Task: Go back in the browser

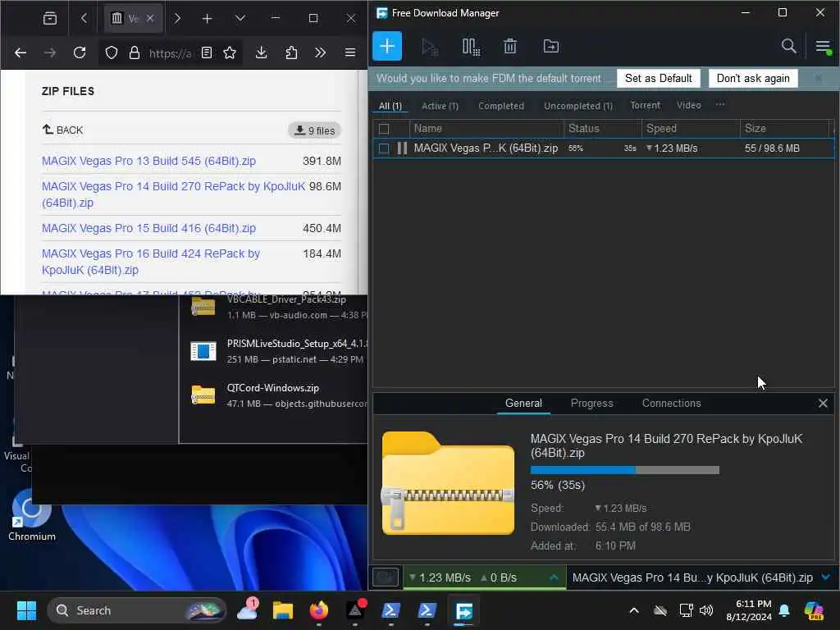Action: [21, 52]
